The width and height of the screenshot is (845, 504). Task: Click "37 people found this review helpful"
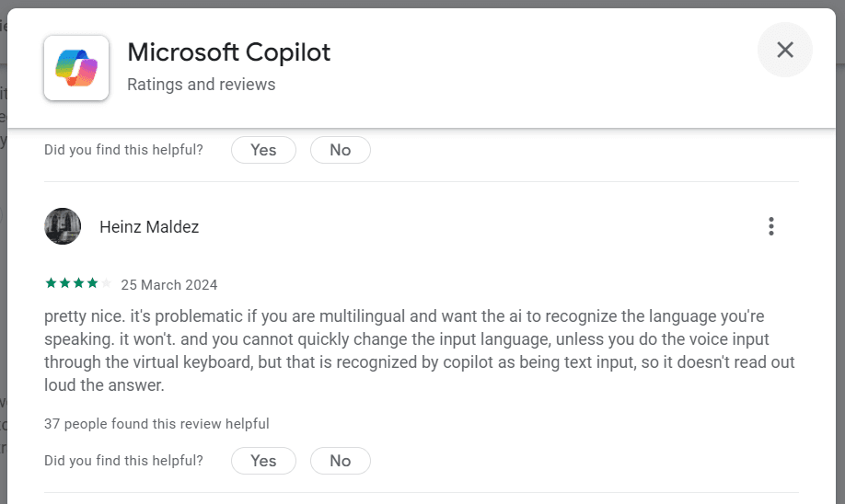[156, 424]
